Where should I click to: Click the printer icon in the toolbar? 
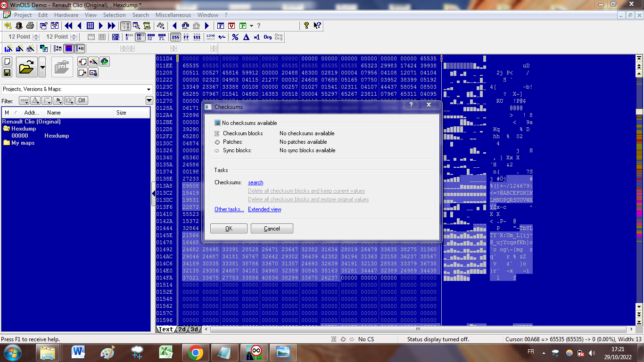(30, 25)
